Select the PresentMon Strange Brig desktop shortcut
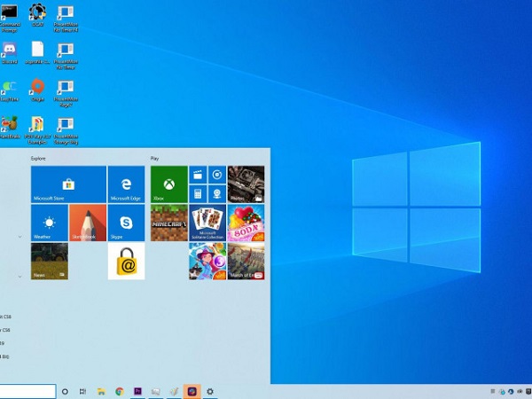532x399 pixels. (66, 131)
